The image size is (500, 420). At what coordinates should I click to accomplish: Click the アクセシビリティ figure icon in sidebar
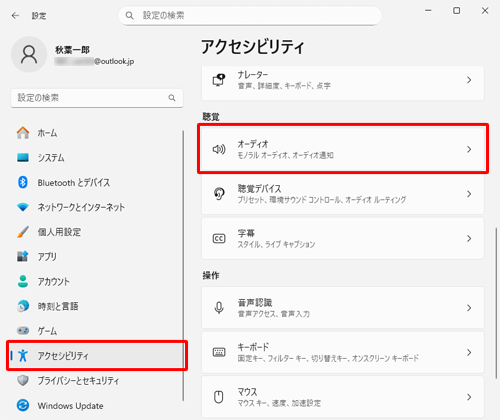pos(23,356)
